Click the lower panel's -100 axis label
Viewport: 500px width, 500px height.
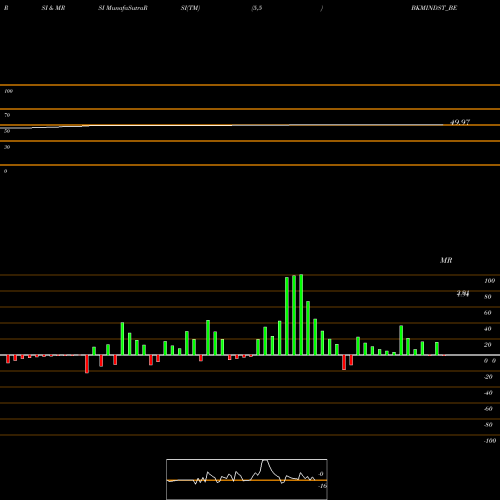pyautogui.click(x=490, y=441)
